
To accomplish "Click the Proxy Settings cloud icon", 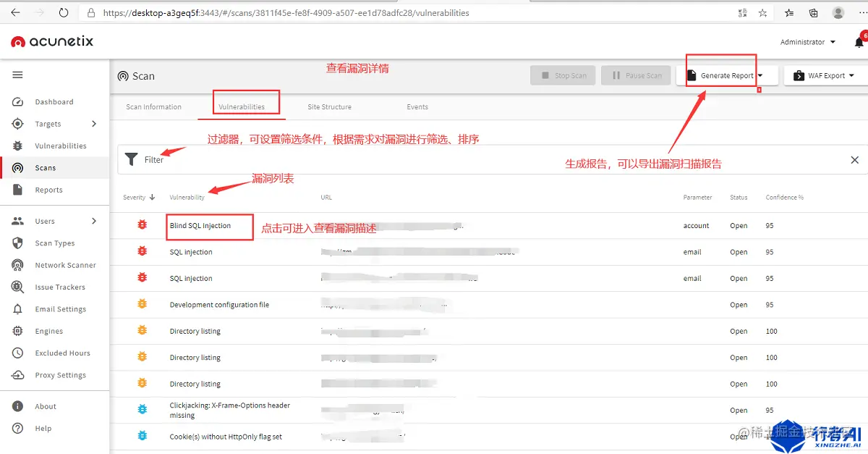I will (18, 375).
